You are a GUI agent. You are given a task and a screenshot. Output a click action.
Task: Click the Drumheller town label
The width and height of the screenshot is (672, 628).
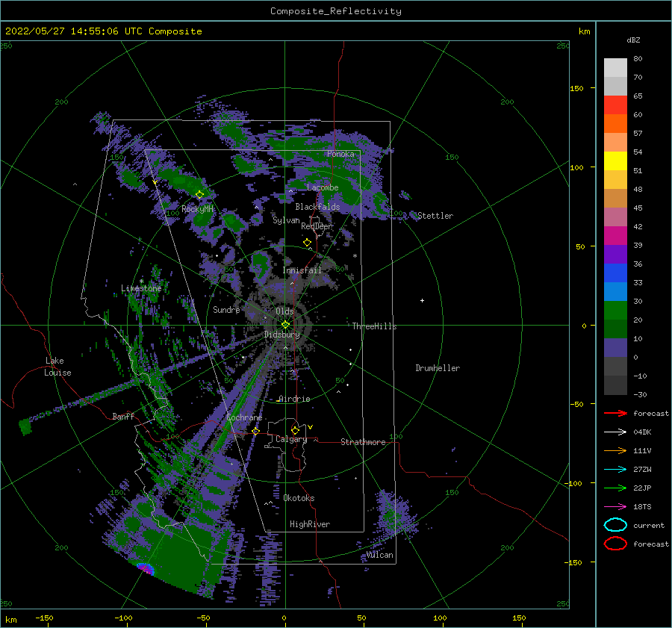(x=438, y=368)
